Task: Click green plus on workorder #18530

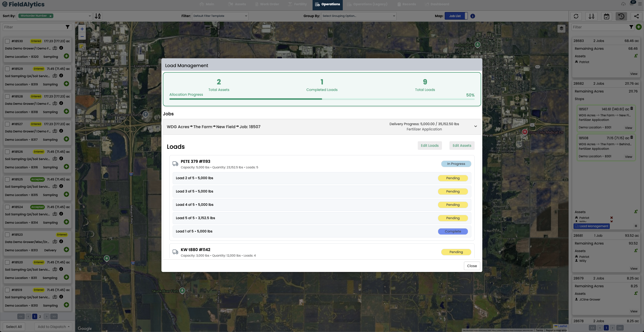Action: pyautogui.click(x=66, y=56)
